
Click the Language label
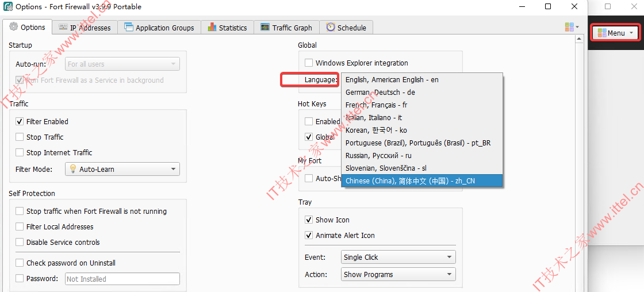321,80
